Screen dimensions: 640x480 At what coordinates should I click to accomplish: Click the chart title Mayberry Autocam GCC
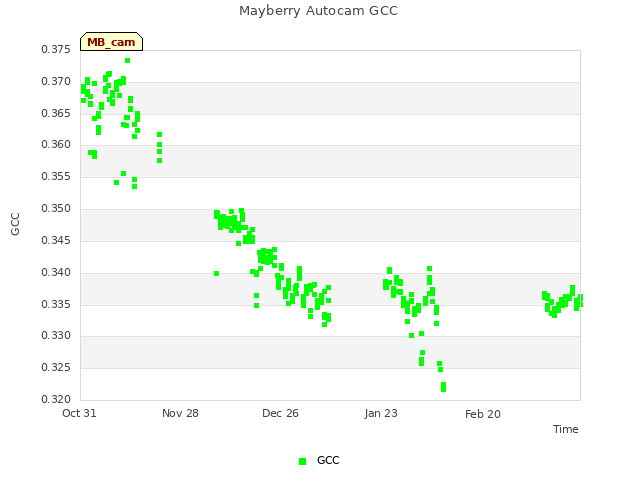tap(318, 11)
